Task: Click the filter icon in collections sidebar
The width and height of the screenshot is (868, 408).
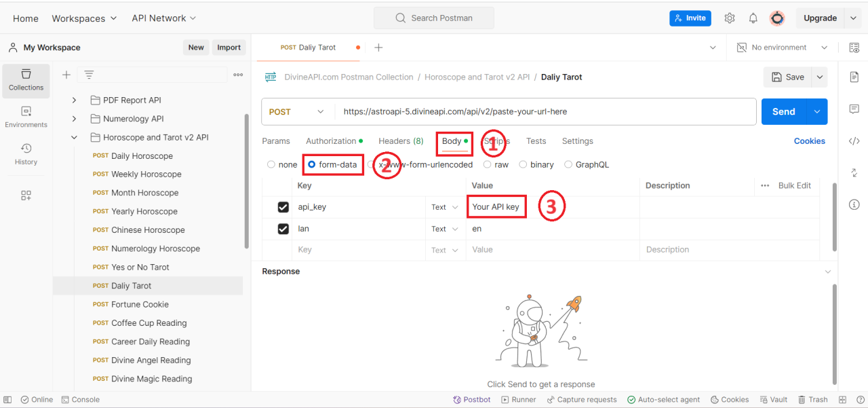Action: pos(89,75)
